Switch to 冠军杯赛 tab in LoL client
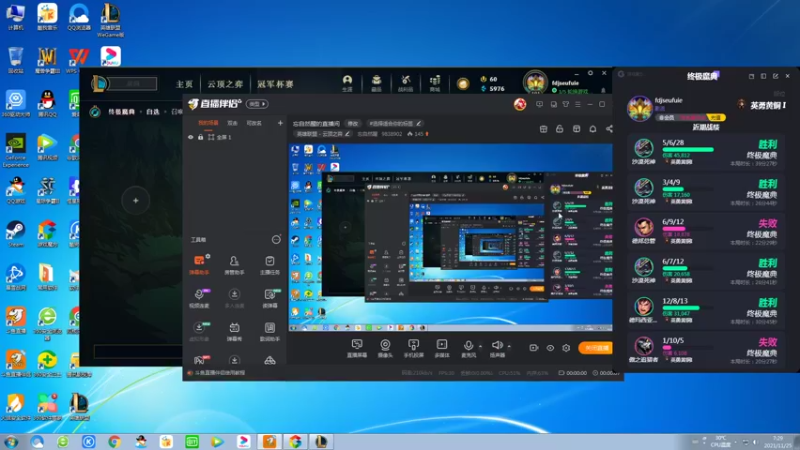800x450 pixels. point(275,84)
